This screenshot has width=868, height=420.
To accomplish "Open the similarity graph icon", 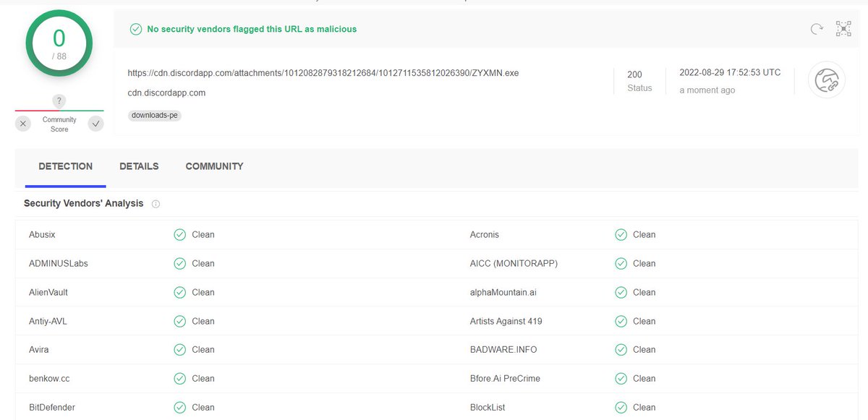I will tap(843, 29).
